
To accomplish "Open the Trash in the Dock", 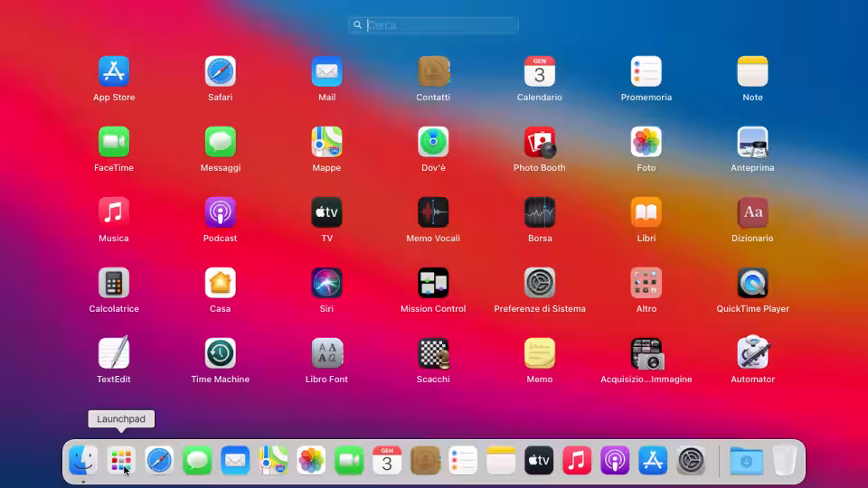I will (x=785, y=460).
